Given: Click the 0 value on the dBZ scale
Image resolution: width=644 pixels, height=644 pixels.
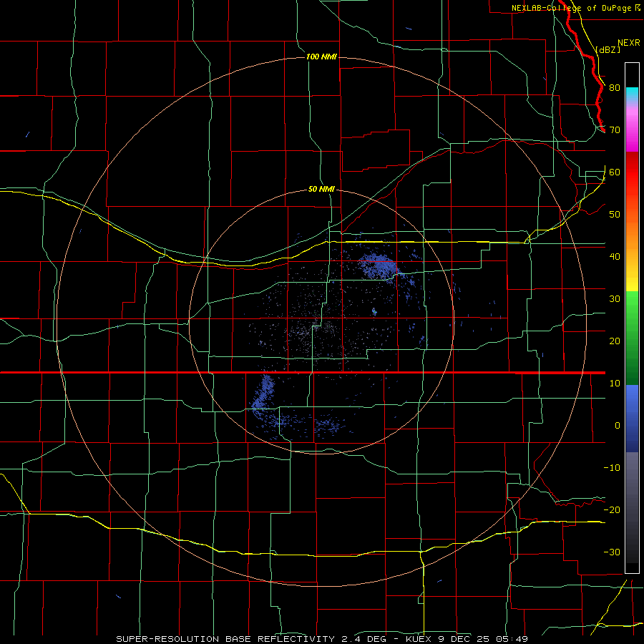Looking at the screenshot, I should 618,426.
